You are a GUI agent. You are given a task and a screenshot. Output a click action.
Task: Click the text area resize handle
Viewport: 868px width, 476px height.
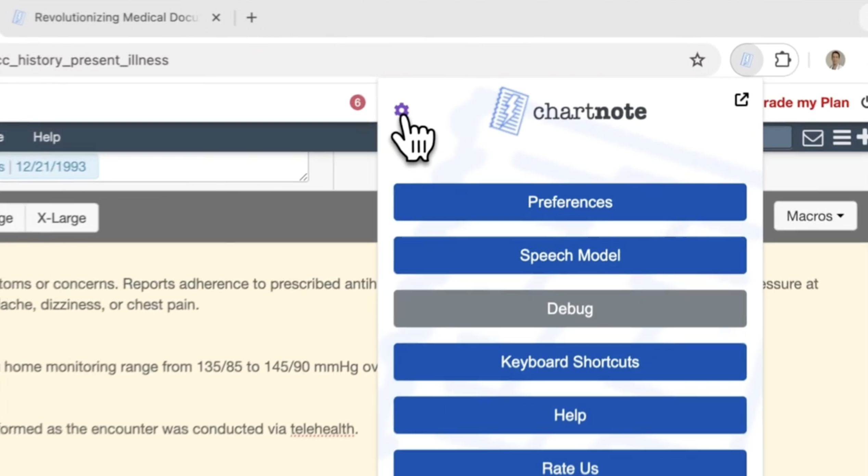304,177
